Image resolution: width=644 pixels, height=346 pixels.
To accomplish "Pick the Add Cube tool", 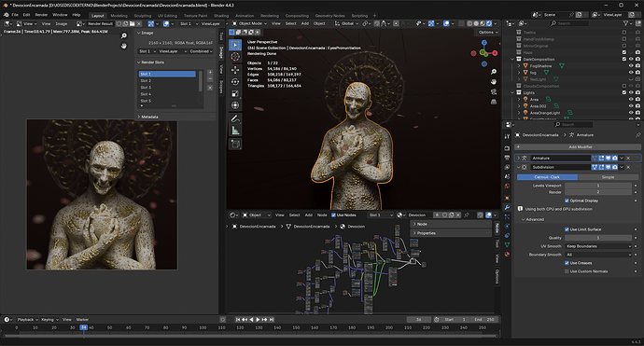I will point(235,144).
